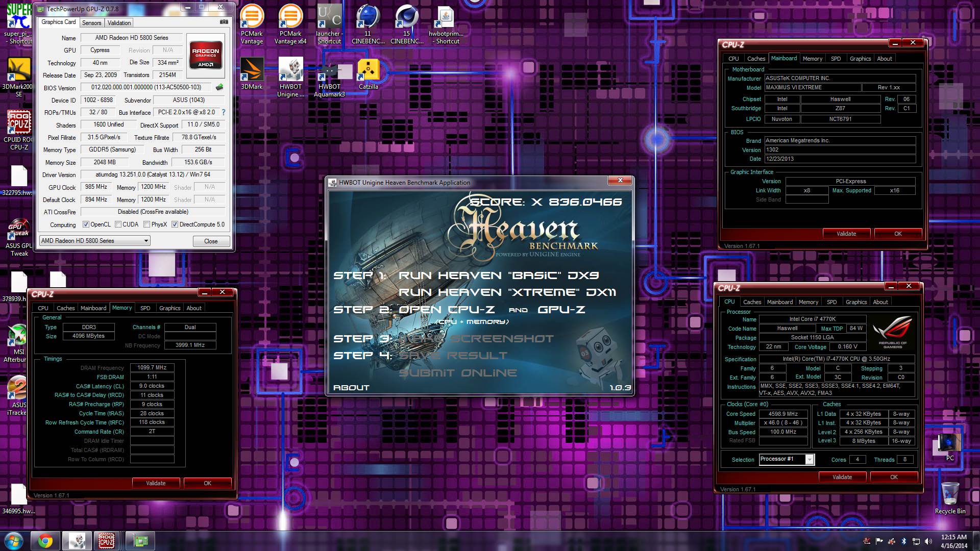Image resolution: width=980 pixels, height=551 pixels.
Task: Launch the 3DMark desktop icon
Action: pyautogui.click(x=252, y=73)
